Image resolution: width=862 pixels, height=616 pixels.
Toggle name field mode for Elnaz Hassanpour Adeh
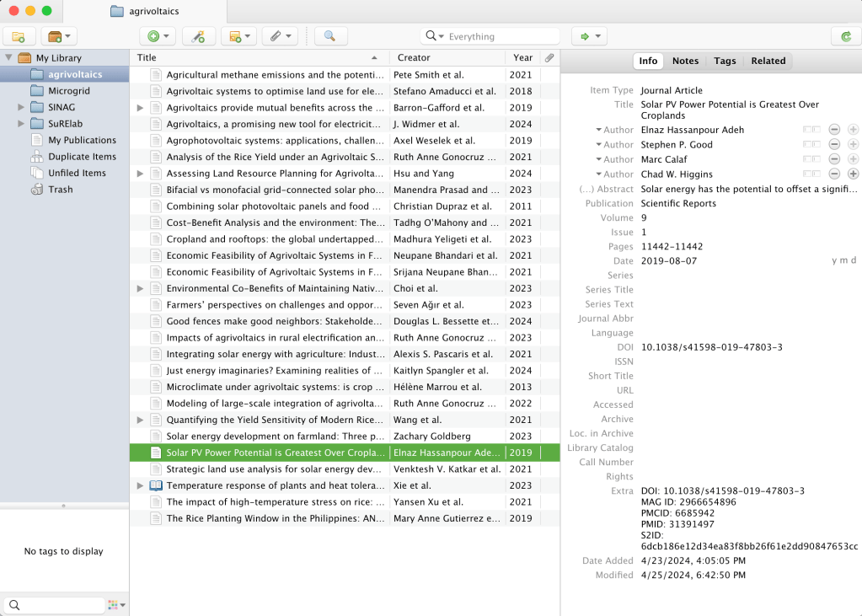[x=811, y=130]
